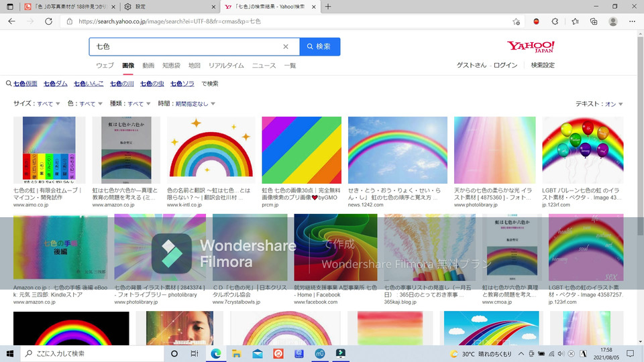
Task: Switch to the ニュース tab
Action: pyautogui.click(x=264, y=65)
